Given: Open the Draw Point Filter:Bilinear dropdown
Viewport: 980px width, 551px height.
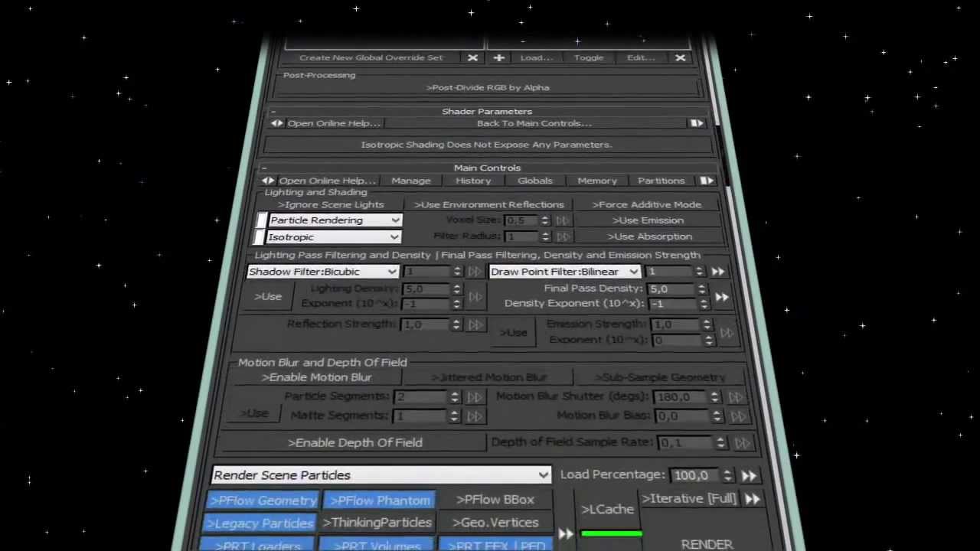Looking at the screenshot, I should (x=565, y=272).
